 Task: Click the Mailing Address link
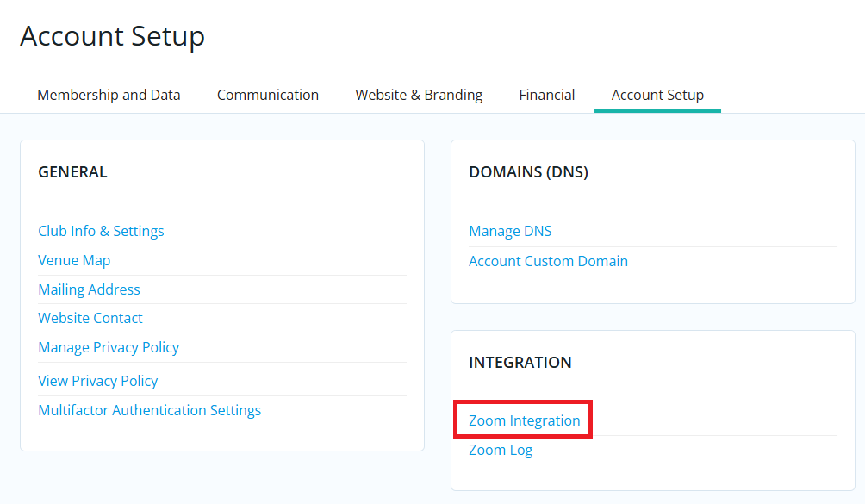point(89,289)
